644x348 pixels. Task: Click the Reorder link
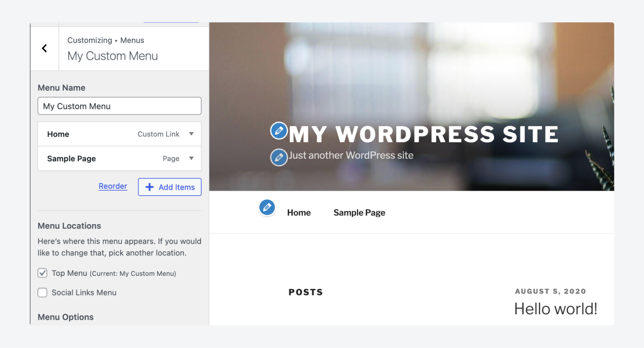coord(112,186)
